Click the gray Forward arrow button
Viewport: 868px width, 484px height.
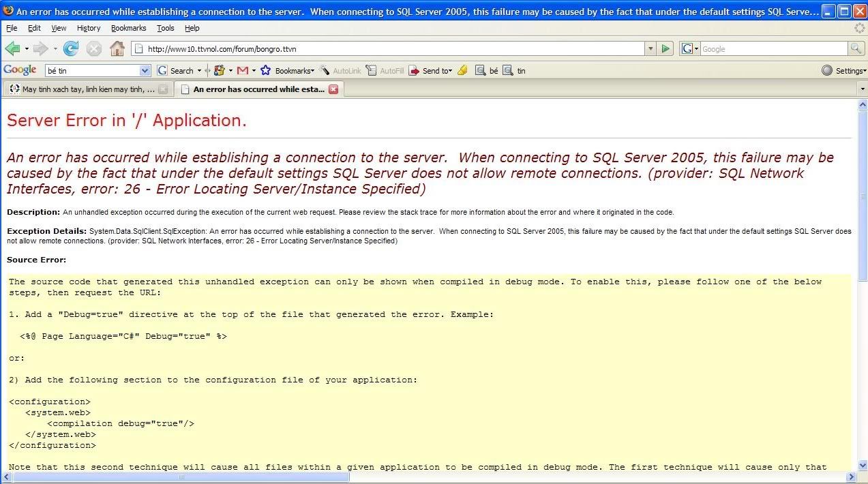[x=40, y=48]
